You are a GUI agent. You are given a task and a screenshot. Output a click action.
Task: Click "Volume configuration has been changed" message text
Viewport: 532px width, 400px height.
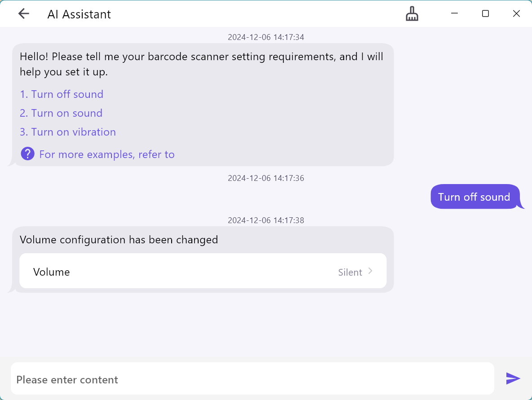119,240
